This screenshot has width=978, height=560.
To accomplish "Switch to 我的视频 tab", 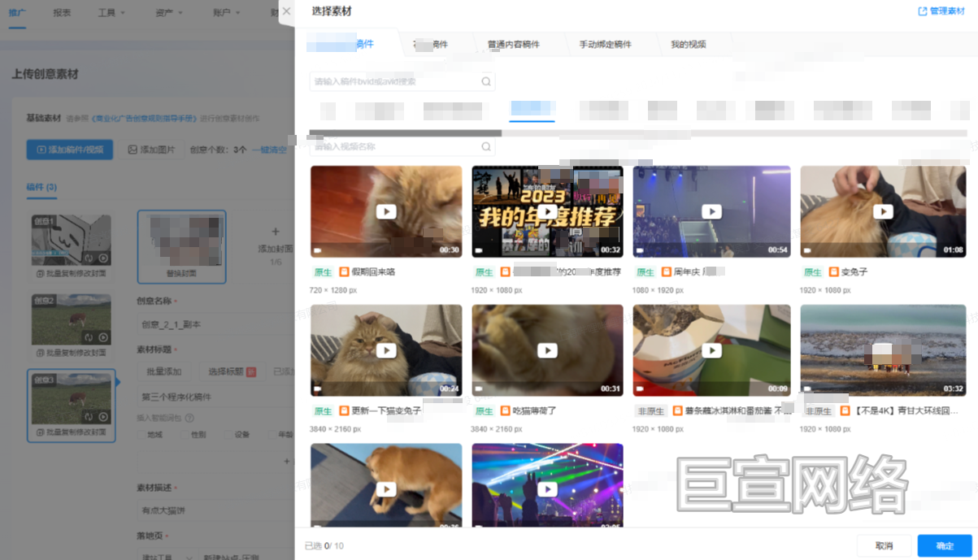I will point(689,45).
